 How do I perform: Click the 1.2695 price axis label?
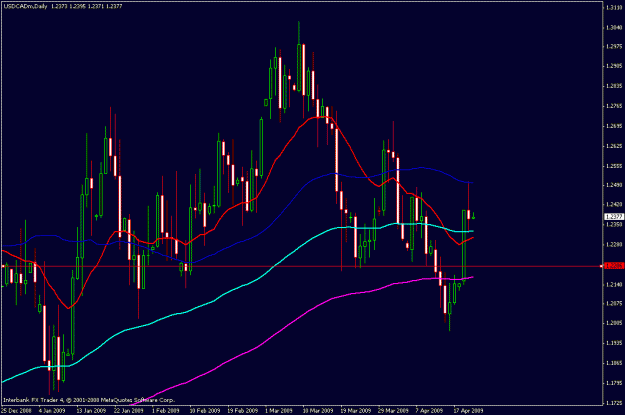[x=614, y=126]
